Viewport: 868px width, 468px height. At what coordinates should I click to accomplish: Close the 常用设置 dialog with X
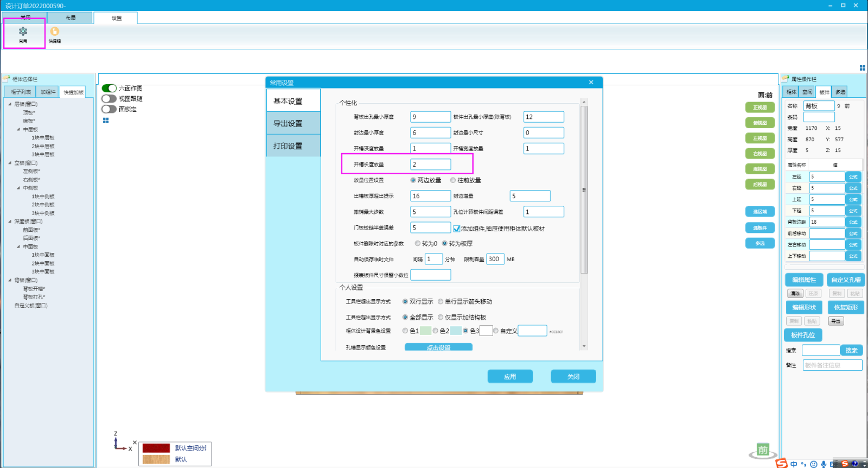(x=591, y=83)
